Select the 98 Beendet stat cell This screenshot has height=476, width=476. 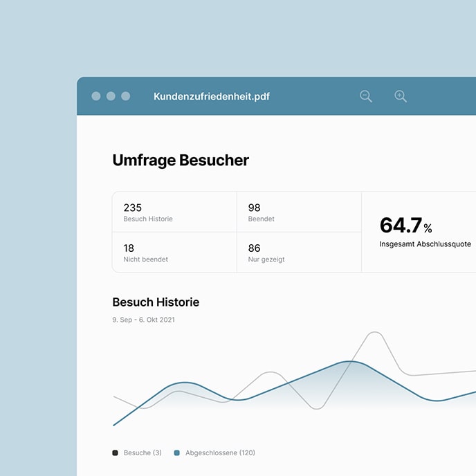(x=299, y=212)
